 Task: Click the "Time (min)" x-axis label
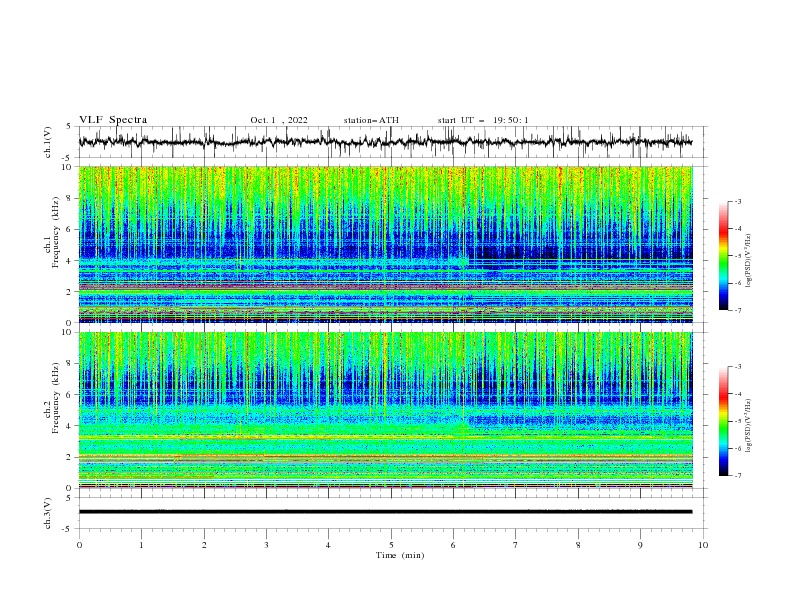(x=400, y=555)
